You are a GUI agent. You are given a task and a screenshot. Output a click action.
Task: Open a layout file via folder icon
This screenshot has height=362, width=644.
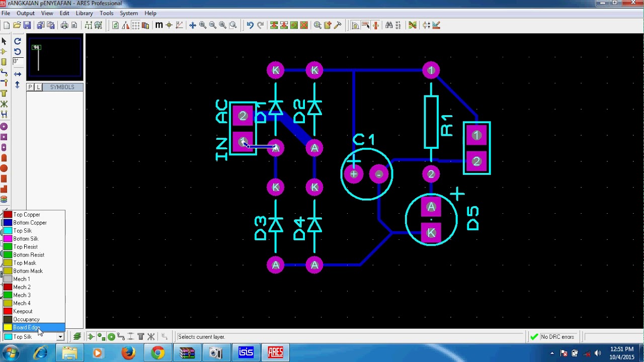[x=17, y=25]
